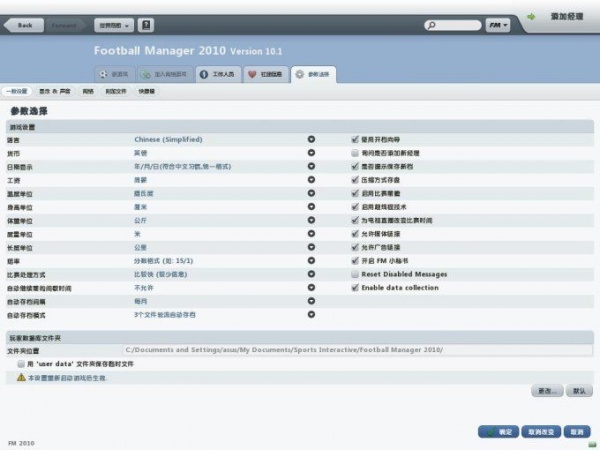Image resolution: width=600 pixels, height=450 pixels.
Task: Click the arrow icon on the currency row
Action: coord(311,153)
